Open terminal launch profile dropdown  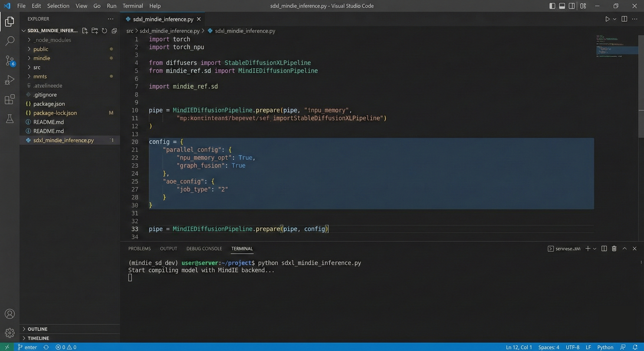pyautogui.click(x=595, y=249)
